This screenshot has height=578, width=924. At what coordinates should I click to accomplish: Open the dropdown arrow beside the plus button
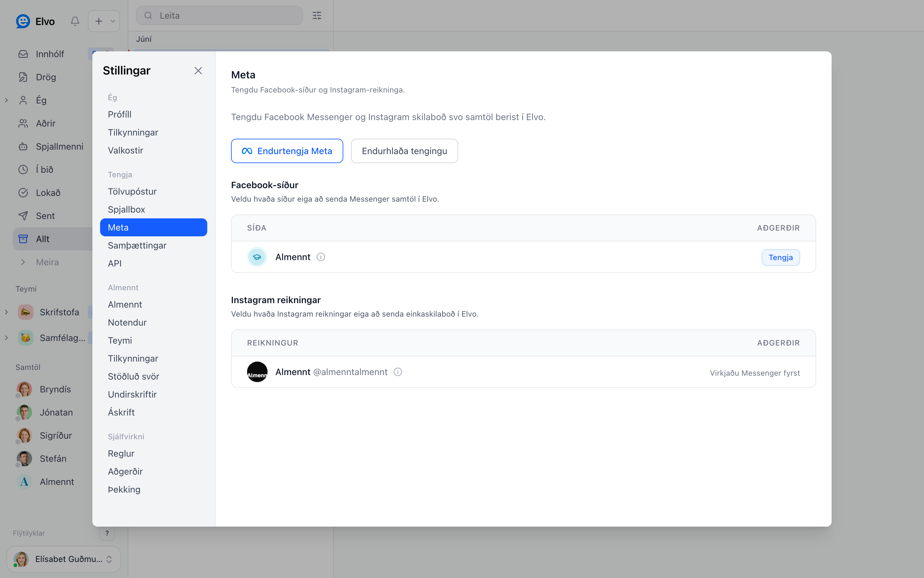pyautogui.click(x=113, y=21)
